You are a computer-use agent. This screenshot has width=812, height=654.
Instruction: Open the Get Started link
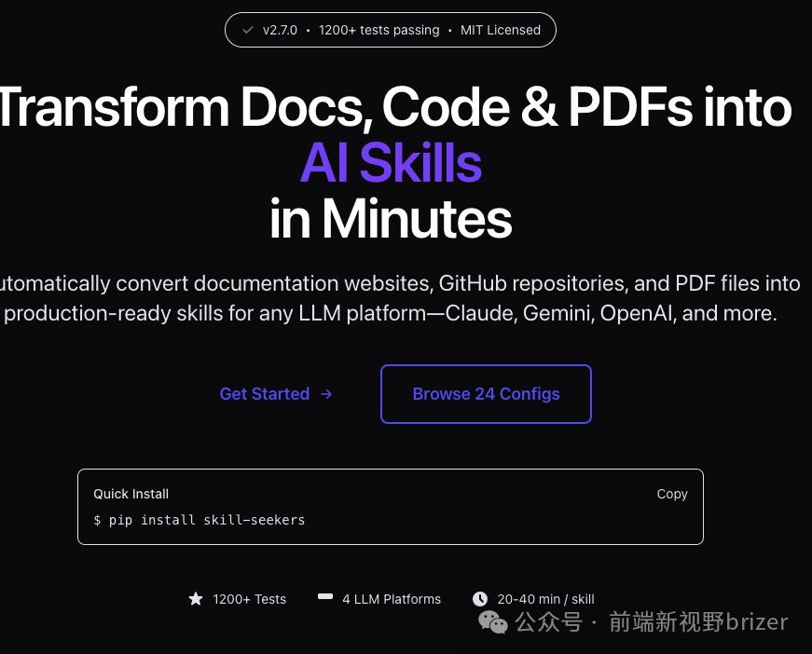point(265,394)
